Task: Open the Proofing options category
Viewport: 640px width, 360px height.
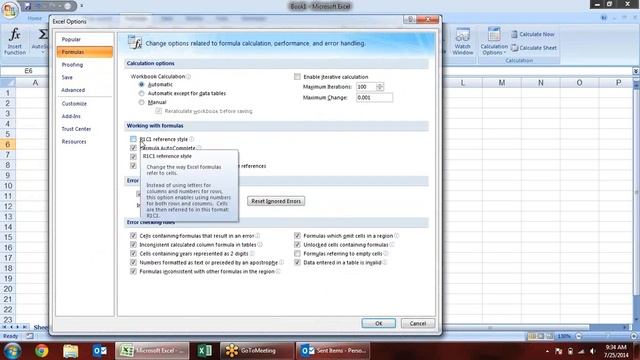Action: click(x=84, y=65)
